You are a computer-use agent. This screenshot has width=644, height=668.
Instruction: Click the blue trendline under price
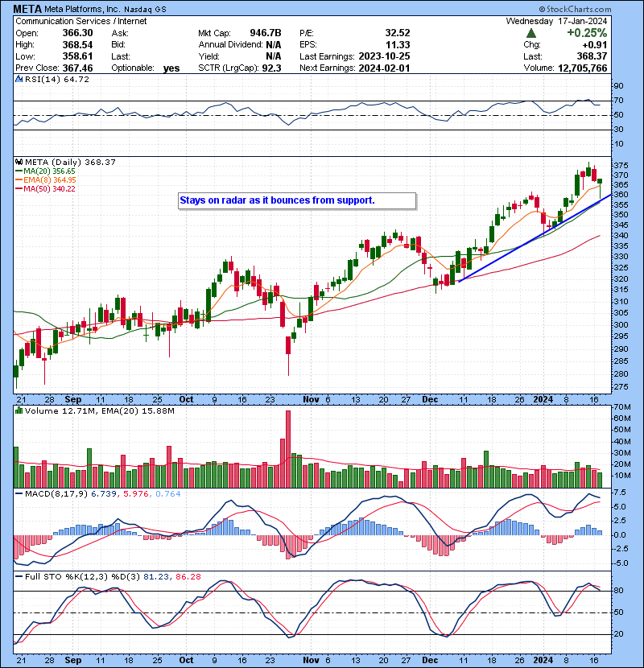click(535, 237)
